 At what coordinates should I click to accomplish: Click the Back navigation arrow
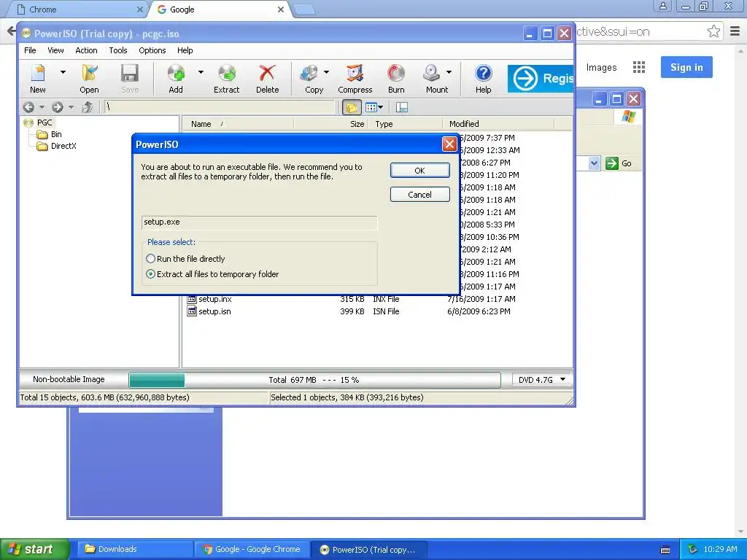tap(28, 107)
